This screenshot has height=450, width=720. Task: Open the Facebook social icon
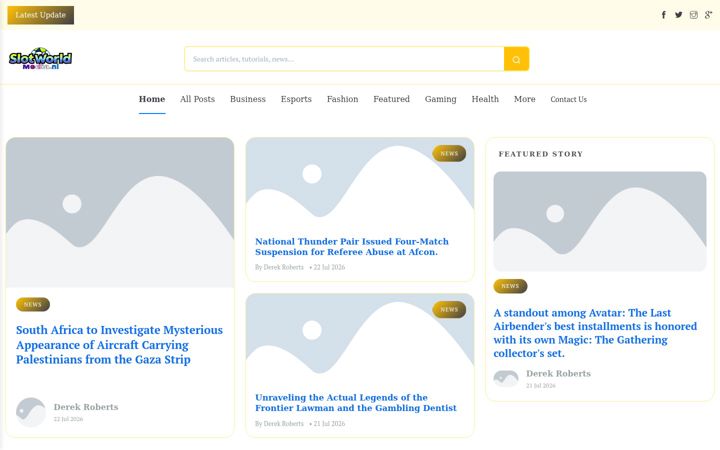(x=664, y=15)
